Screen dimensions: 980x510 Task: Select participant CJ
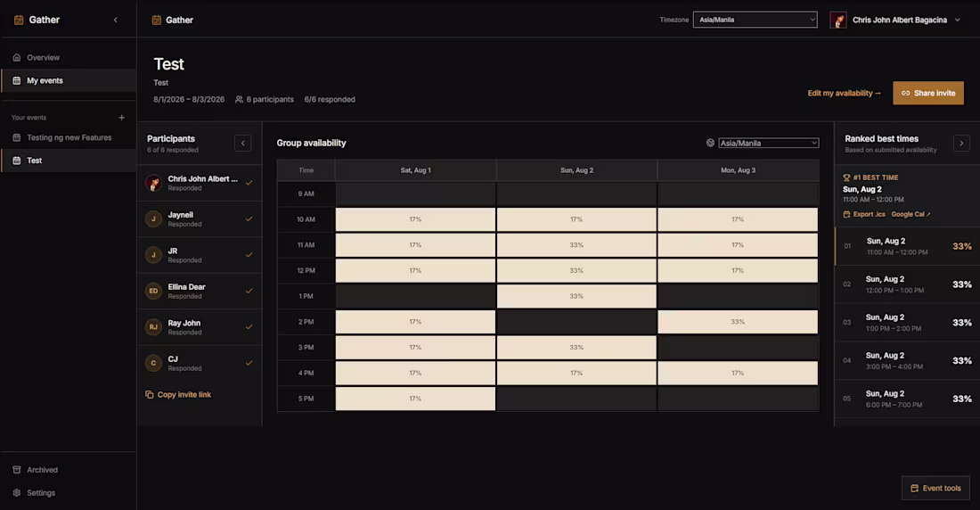pos(200,364)
